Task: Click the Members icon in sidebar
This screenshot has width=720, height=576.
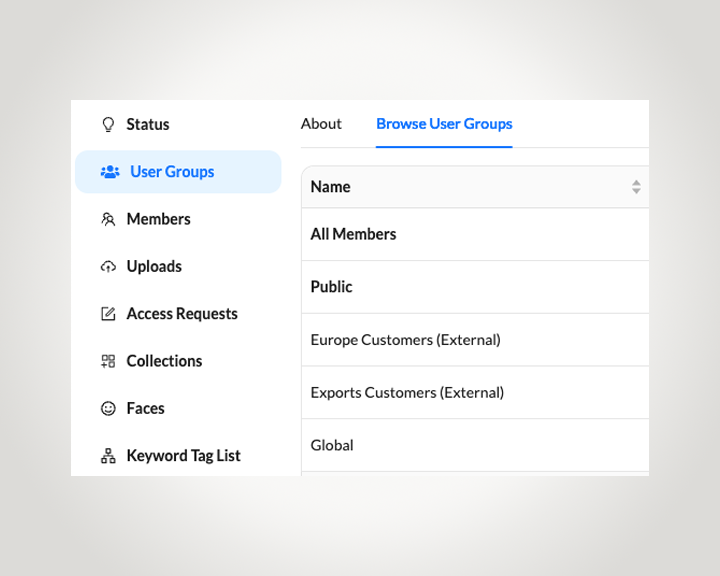Action: 108,219
